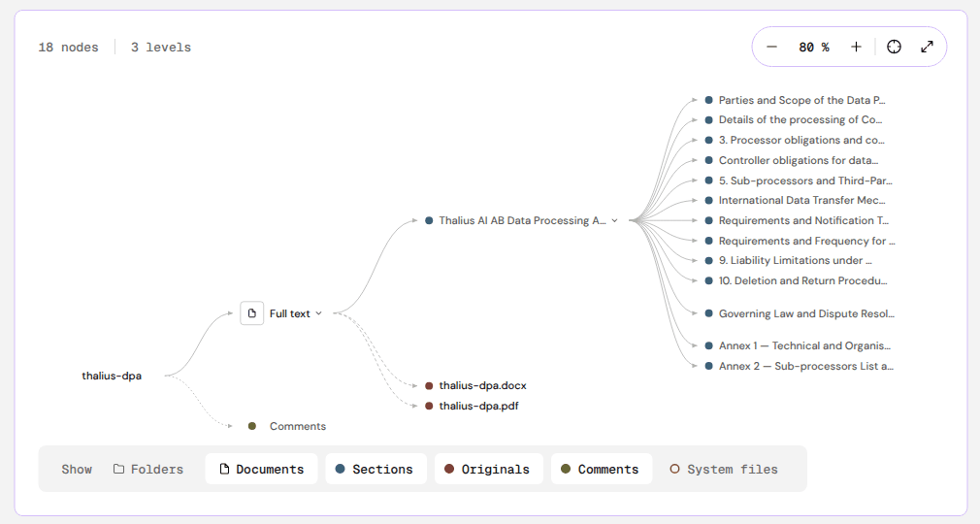Click the 18 nodes counter text
This screenshot has height=524, width=980.
tap(68, 48)
